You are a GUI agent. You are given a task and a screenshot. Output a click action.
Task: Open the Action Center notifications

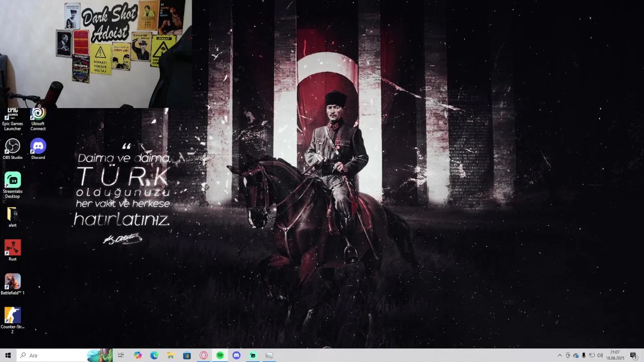coord(633,355)
